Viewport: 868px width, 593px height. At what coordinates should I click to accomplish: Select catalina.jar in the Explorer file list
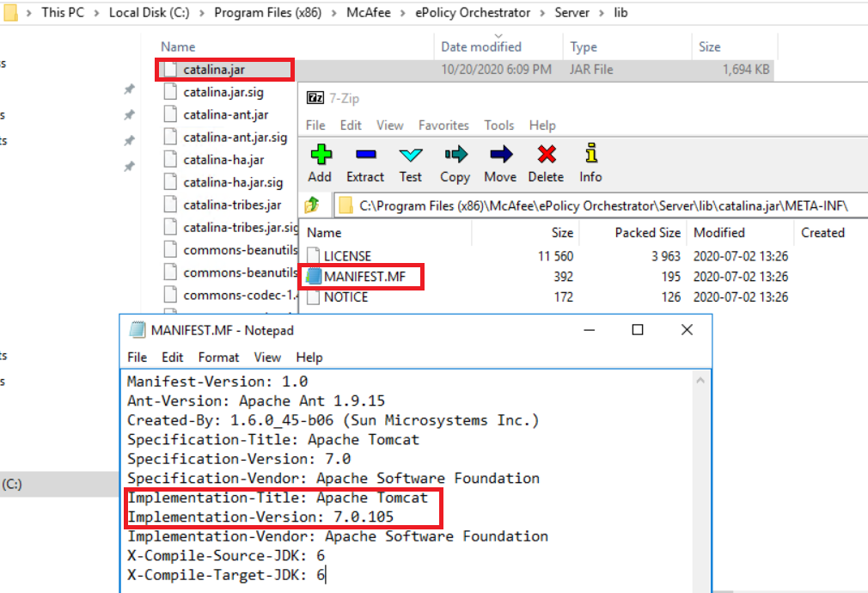(x=212, y=70)
